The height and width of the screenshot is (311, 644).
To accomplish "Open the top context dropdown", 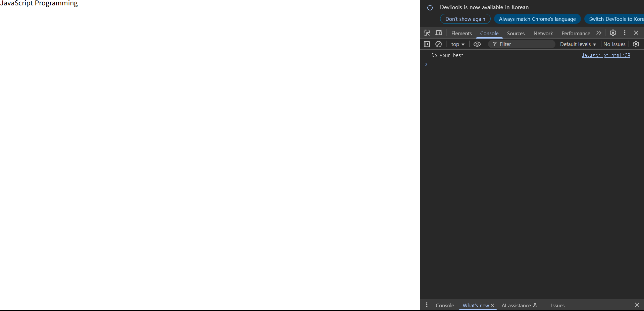I will click(x=458, y=44).
